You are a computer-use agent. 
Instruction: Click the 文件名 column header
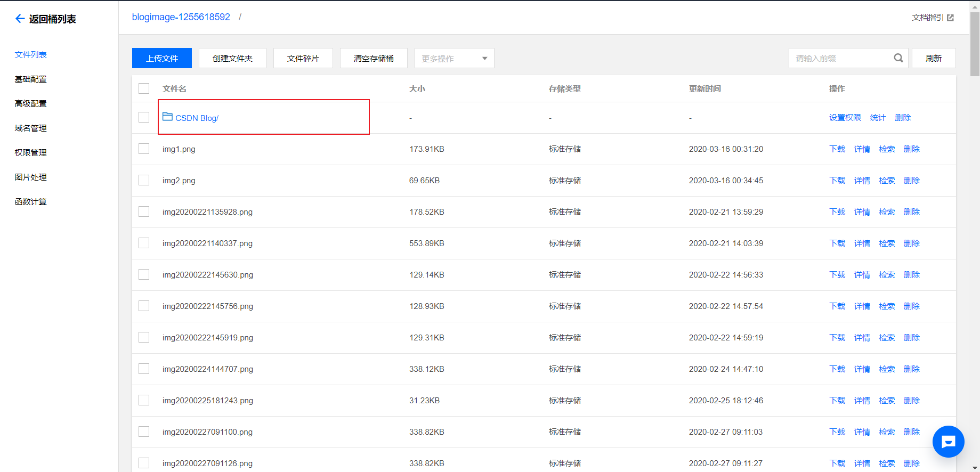point(174,88)
